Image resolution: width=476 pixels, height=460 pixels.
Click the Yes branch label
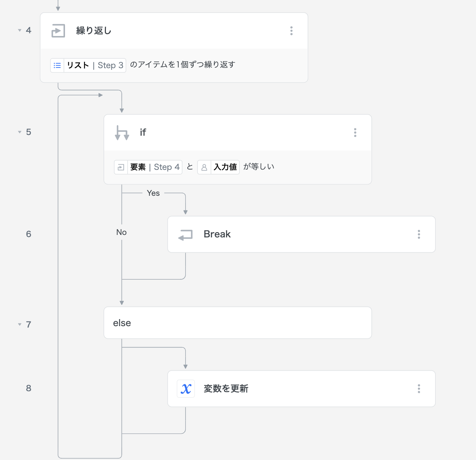tap(153, 193)
